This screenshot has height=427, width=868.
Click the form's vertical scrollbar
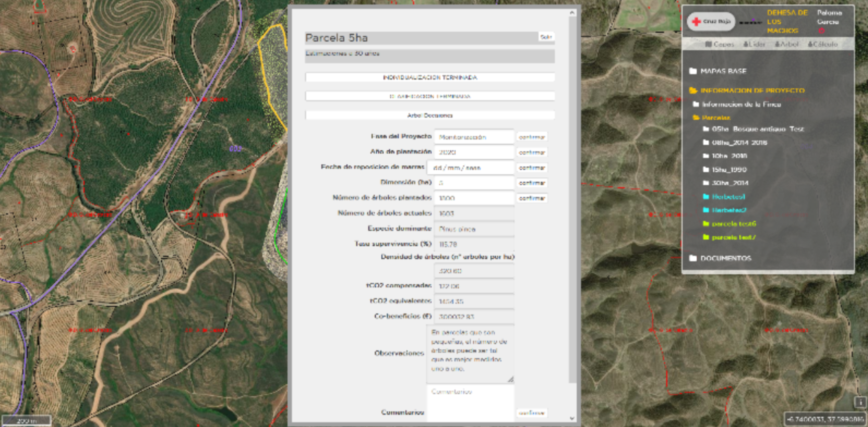tap(572, 201)
